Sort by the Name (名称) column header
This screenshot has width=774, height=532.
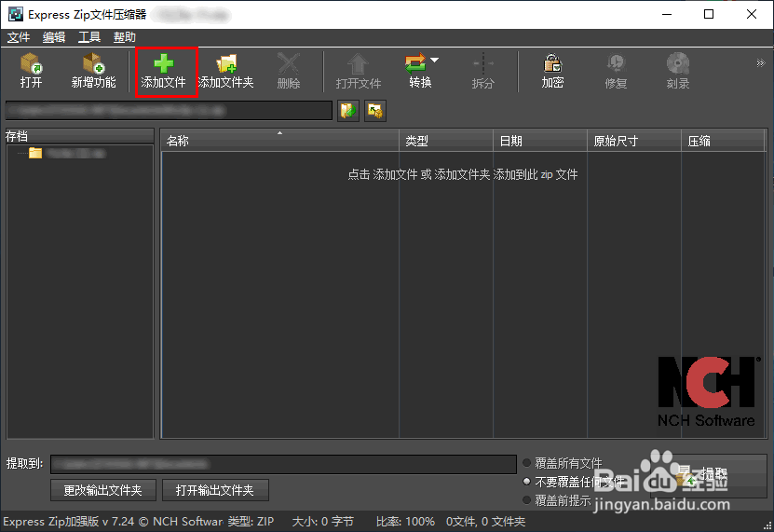click(279, 141)
